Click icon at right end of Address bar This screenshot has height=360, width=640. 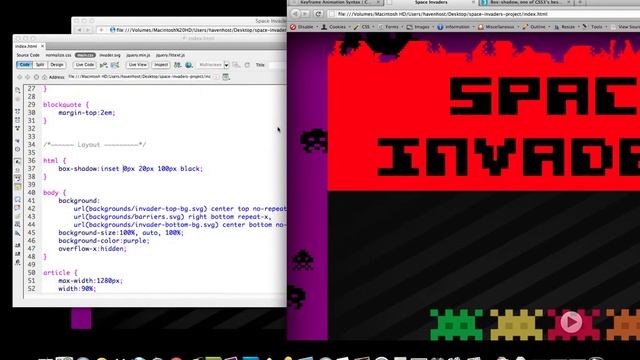[226, 77]
